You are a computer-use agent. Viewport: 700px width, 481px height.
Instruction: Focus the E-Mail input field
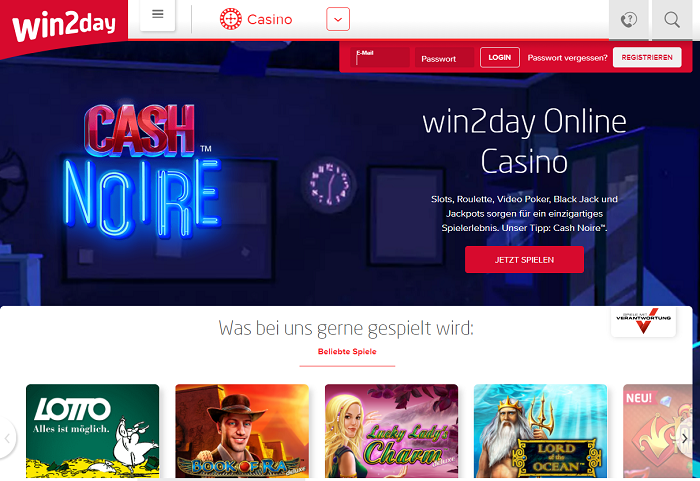380,58
